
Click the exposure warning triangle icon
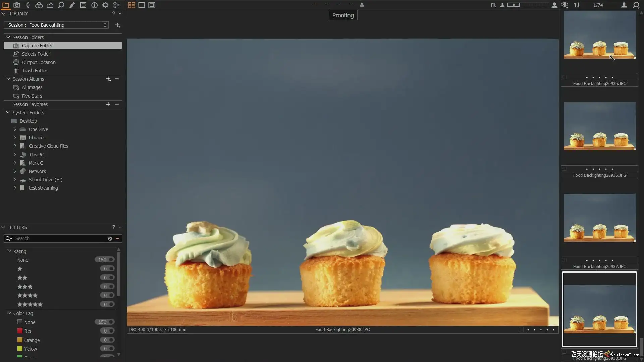click(x=362, y=5)
